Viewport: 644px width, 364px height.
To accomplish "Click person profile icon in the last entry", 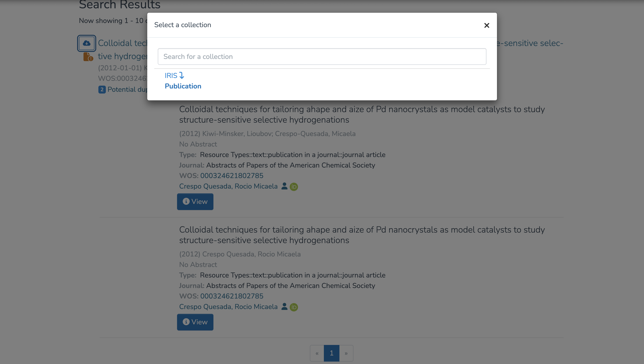I will 284,307.
